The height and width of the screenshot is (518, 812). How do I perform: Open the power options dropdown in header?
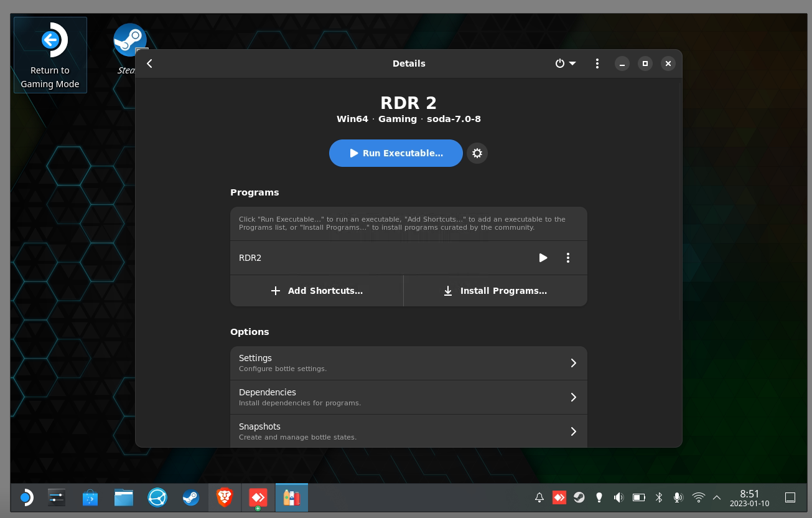point(565,64)
